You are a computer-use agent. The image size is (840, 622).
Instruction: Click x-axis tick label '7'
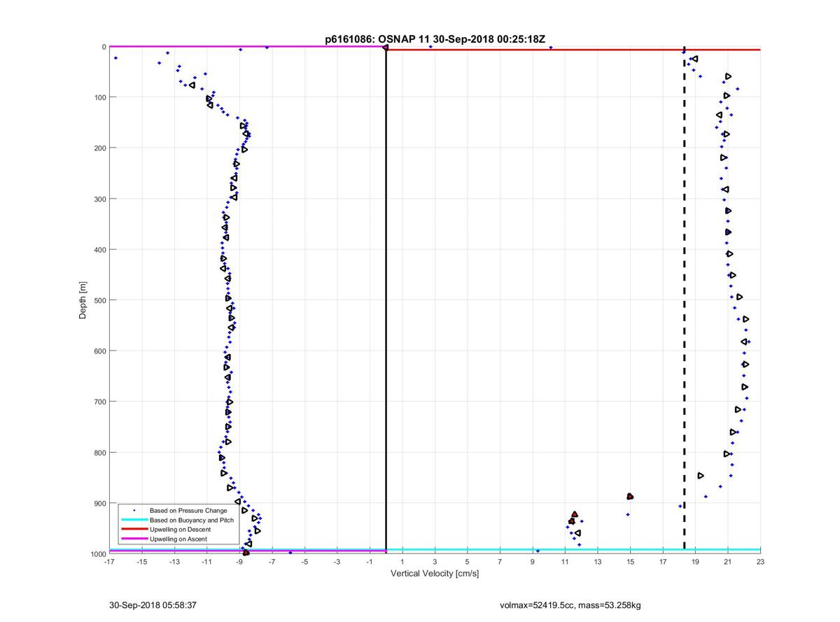(500, 561)
